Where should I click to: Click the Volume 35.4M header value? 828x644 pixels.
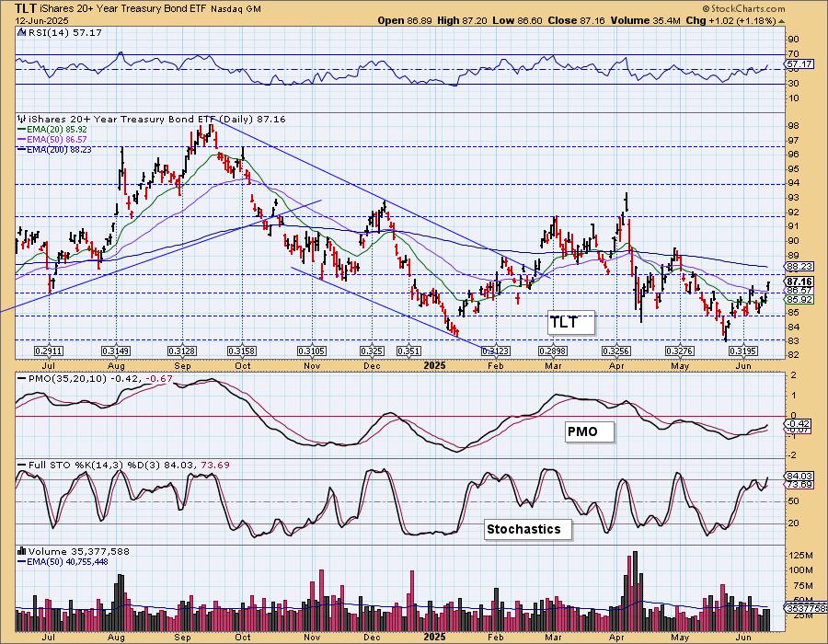(646, 20)
